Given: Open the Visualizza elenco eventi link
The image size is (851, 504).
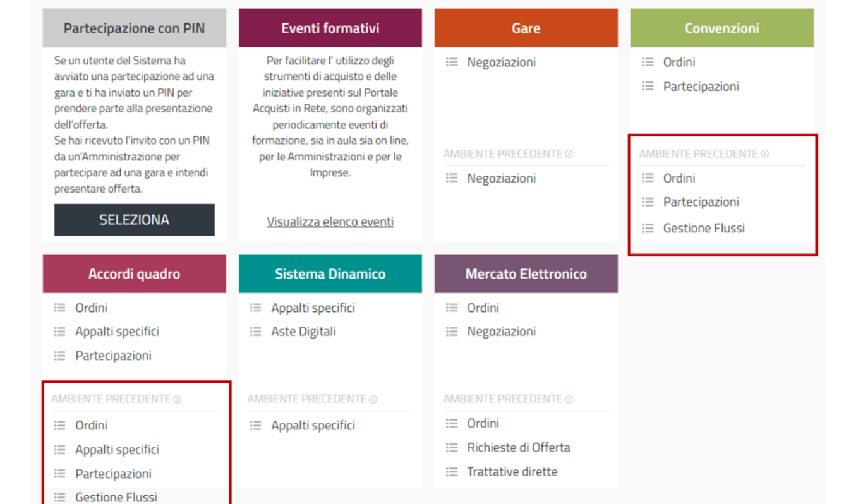Looking at the screenshot, I should click(x=330, y=222).
